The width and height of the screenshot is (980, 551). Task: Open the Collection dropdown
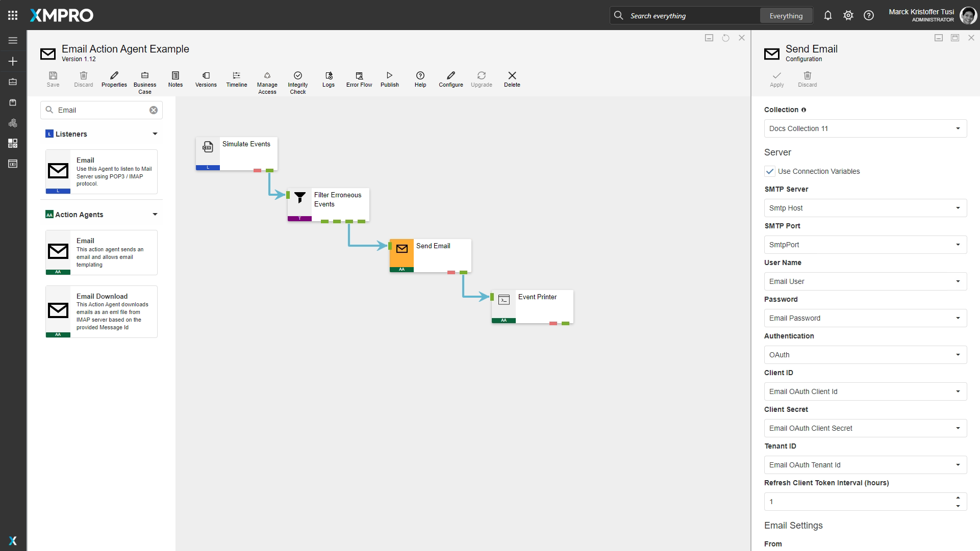click(865, 128)
